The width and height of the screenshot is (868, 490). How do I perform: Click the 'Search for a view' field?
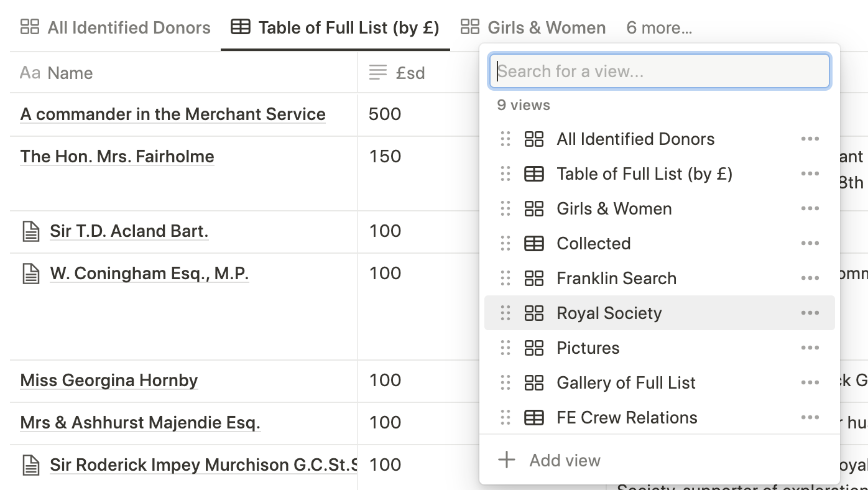[x=659, y=72]
